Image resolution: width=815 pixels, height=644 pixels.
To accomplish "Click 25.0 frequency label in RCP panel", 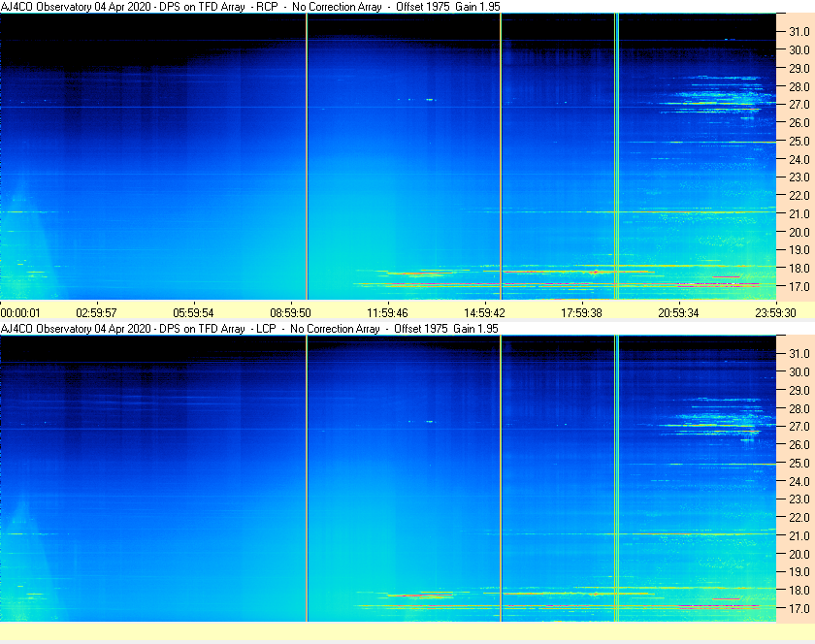I will (799, 141).
